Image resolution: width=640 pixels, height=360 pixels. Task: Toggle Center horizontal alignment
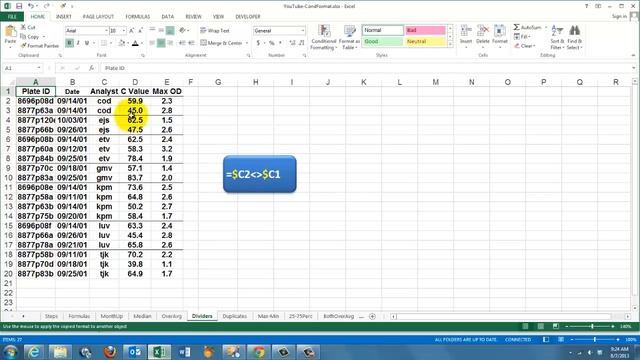161,43
